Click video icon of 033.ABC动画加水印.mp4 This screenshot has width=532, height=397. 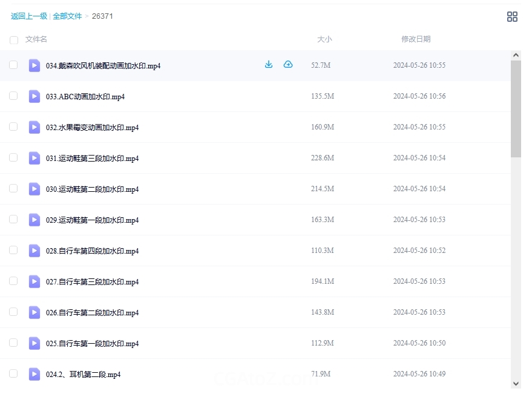click(x=34, y=96)
